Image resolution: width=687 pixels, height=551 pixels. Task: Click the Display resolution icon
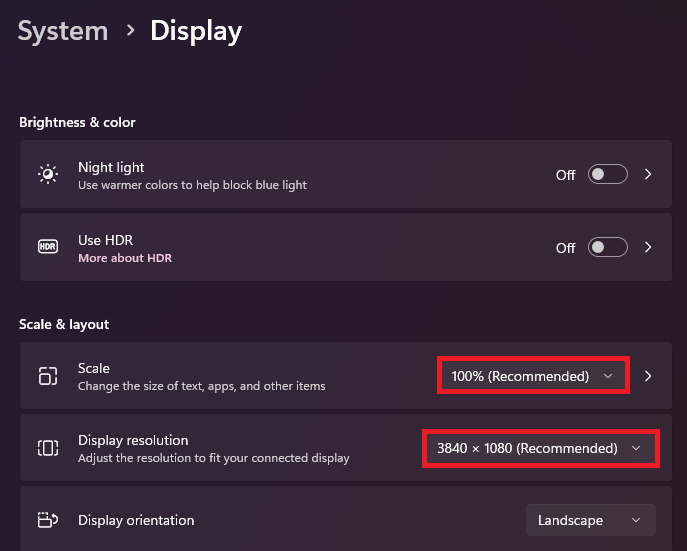point(48,448)
